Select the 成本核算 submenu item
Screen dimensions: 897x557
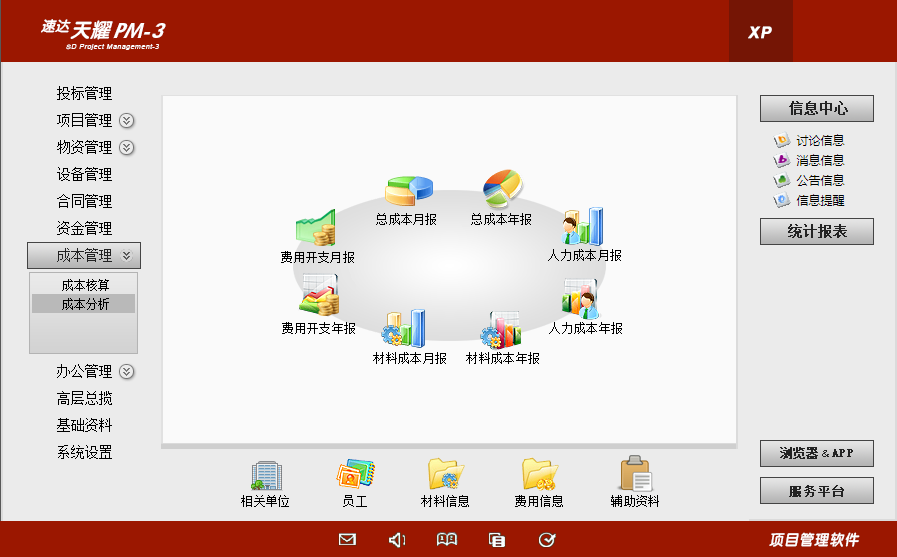click(85, 285)
